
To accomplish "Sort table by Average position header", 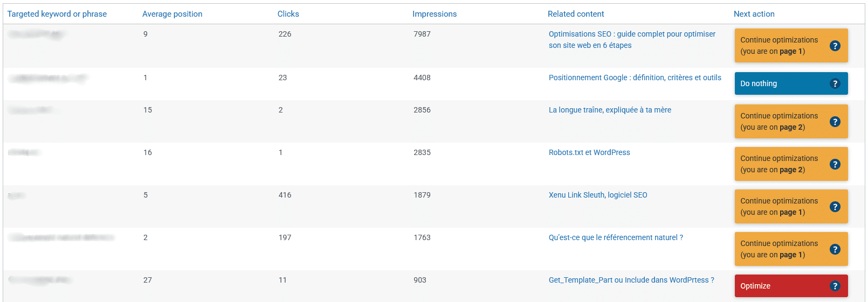I will [173, 14].
